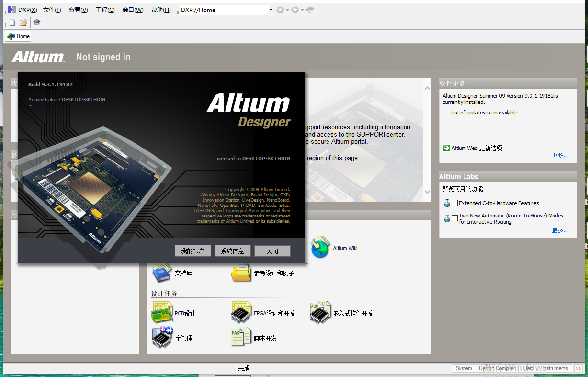Open a file using the open-folder toolbar icon
This screenshot has width=588, height=377.
(23, 22)
